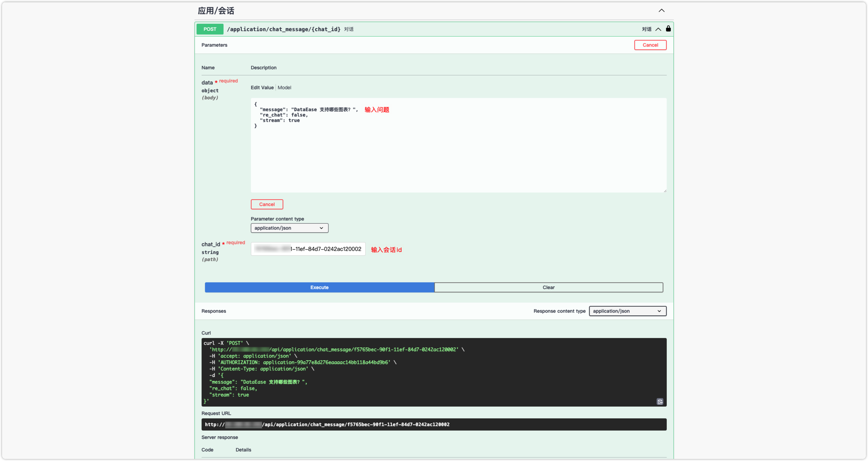Open the Parameter content type dropdown

click(x=289, y=228)
